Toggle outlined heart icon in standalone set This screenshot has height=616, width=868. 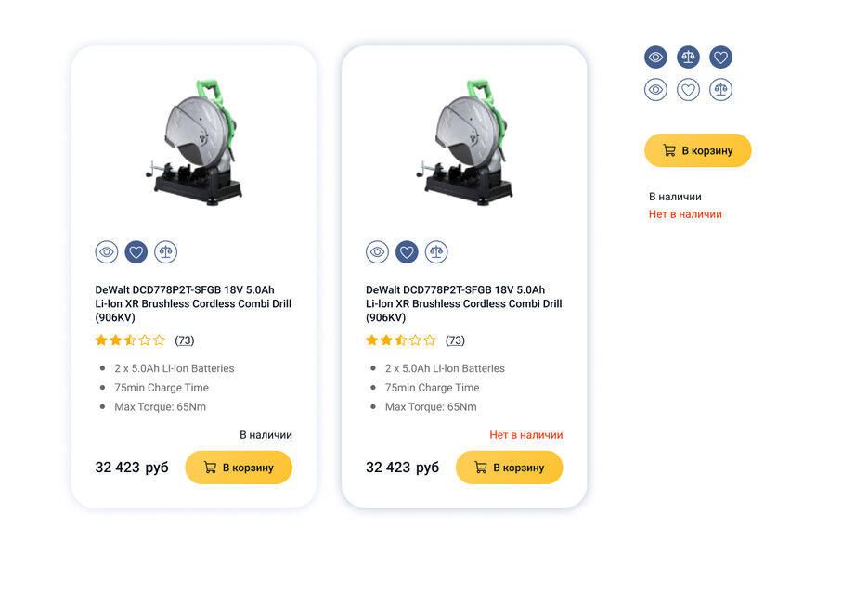click(x=688, y=90)
